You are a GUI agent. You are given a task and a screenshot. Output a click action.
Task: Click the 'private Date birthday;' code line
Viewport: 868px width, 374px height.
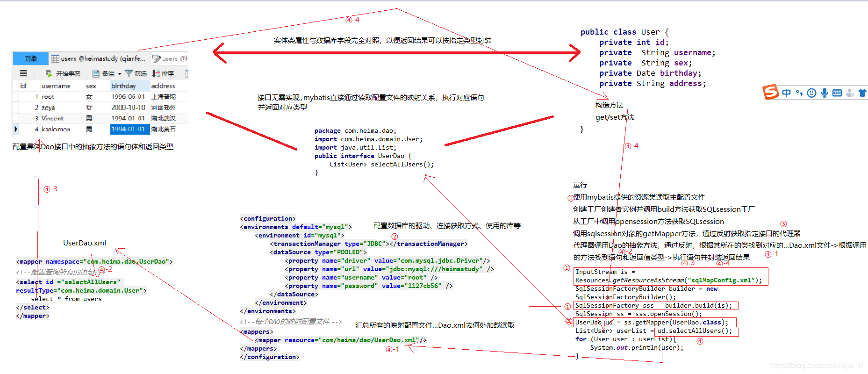(650, 73)
